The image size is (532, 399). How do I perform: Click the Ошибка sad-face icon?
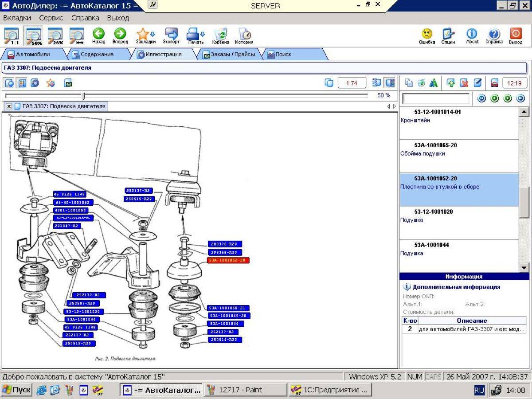[x=427, y=36]
